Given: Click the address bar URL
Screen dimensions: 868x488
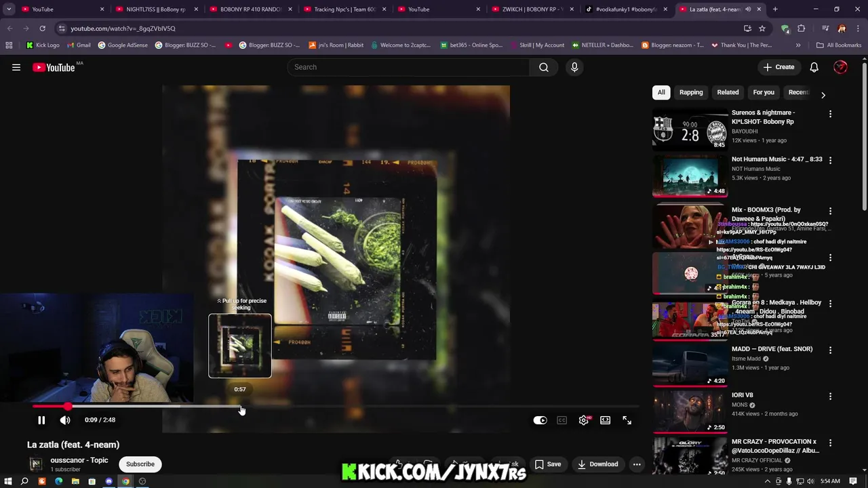Looking at the screenshot, I should (x=123, y=28).
